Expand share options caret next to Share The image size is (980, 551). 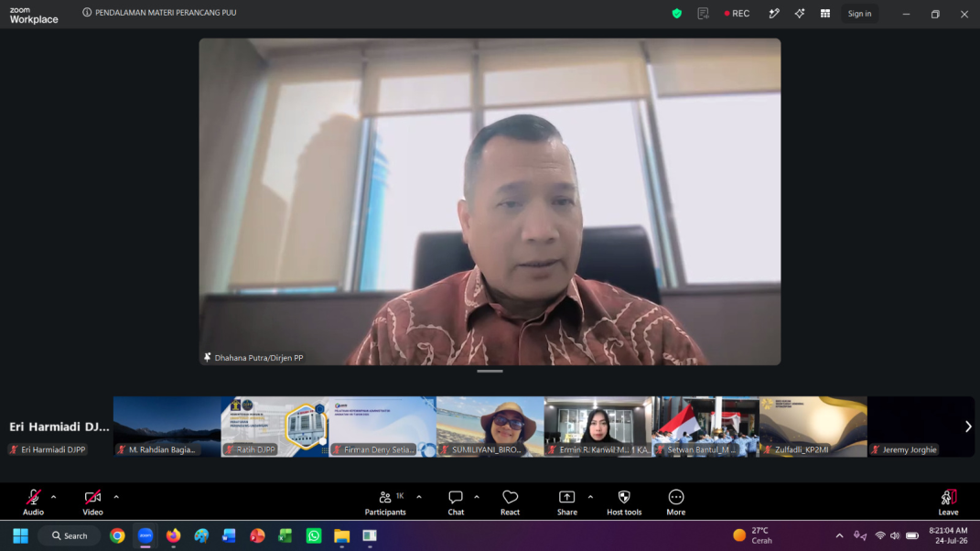[x=590, y=497]
